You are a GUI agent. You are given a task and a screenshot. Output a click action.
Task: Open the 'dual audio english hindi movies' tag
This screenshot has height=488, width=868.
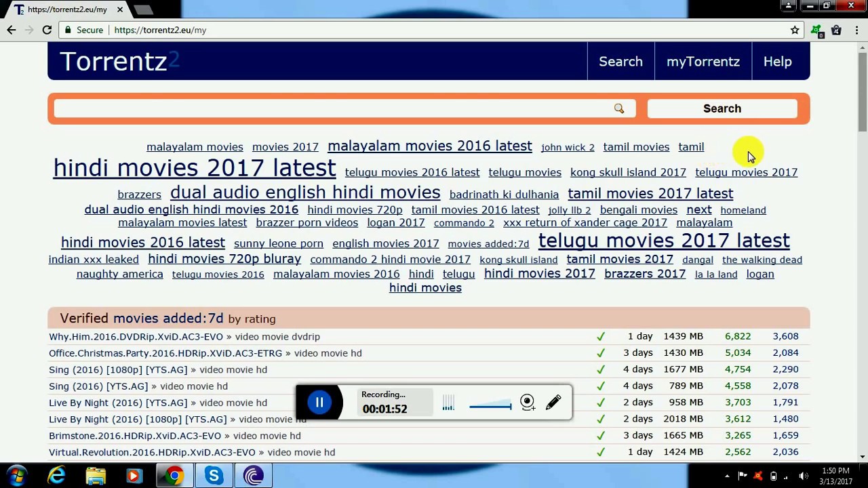pyautogui.click(x=305, y=192)
